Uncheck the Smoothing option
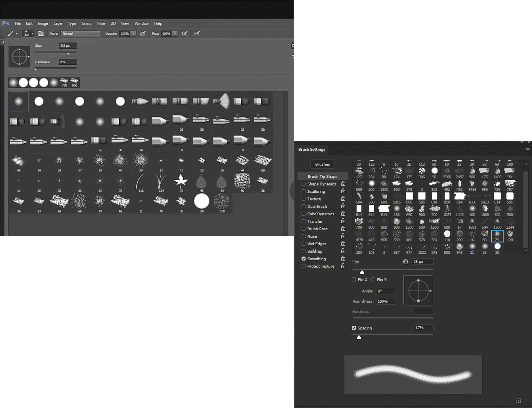Viewport: 532px width, 408px height. click(304, 259)
